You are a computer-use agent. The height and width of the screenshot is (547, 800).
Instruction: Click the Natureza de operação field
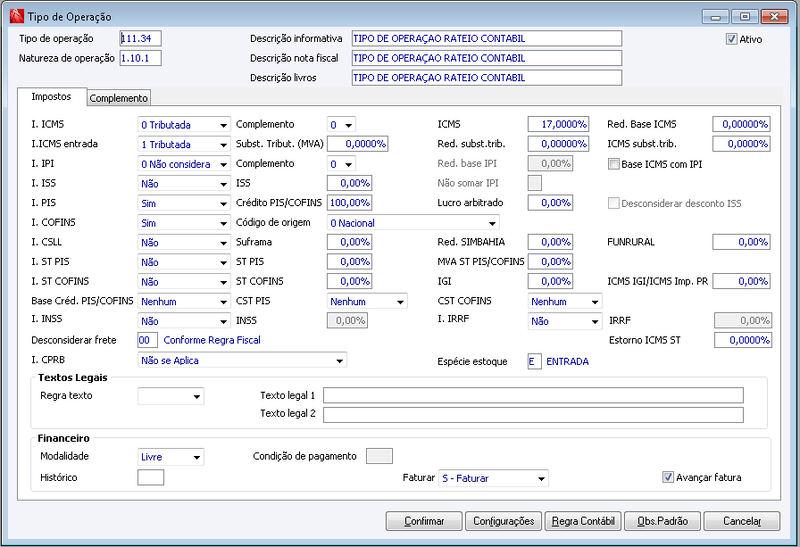(140, 58)
